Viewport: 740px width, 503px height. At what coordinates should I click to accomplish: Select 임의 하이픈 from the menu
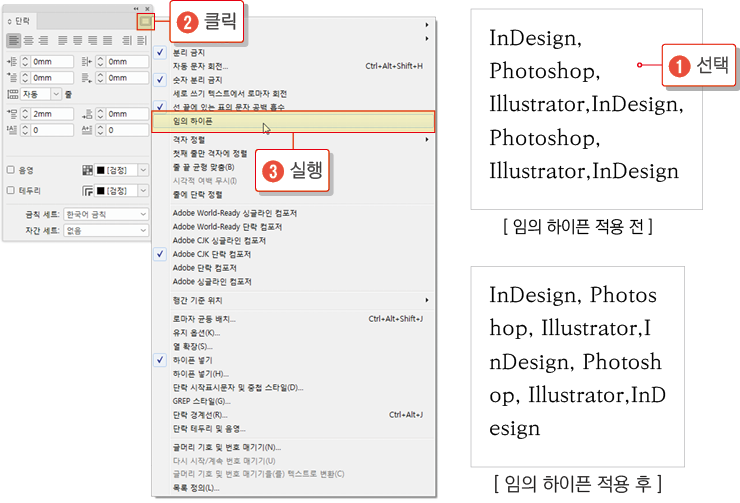click(293, 122)
